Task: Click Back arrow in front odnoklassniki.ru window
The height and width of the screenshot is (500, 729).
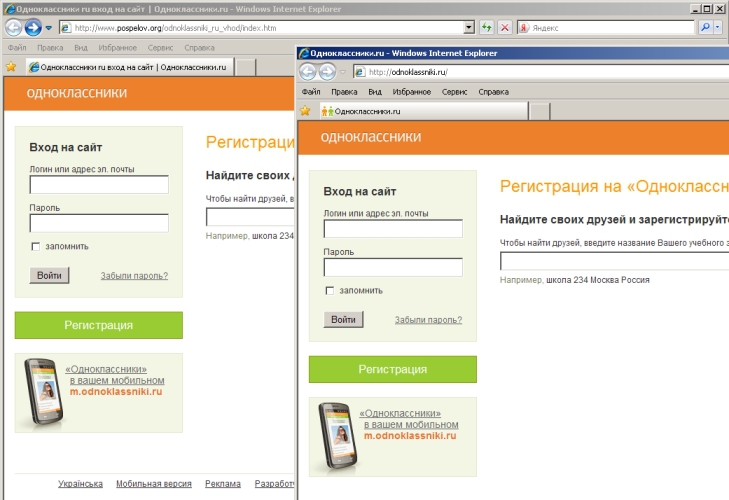Action: pyautogui.click(x=307, y=72)
